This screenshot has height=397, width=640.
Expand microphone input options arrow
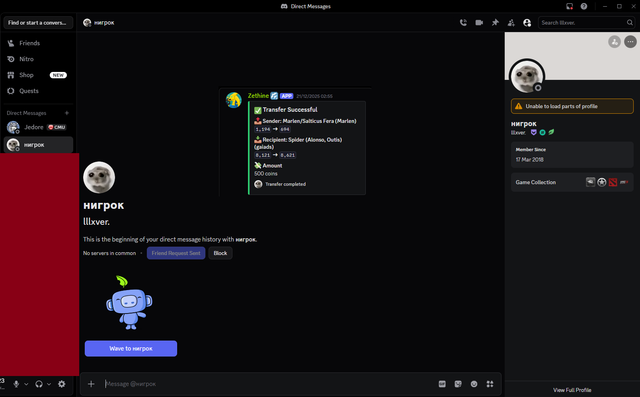pyautogui.click(x=26, y=384)
